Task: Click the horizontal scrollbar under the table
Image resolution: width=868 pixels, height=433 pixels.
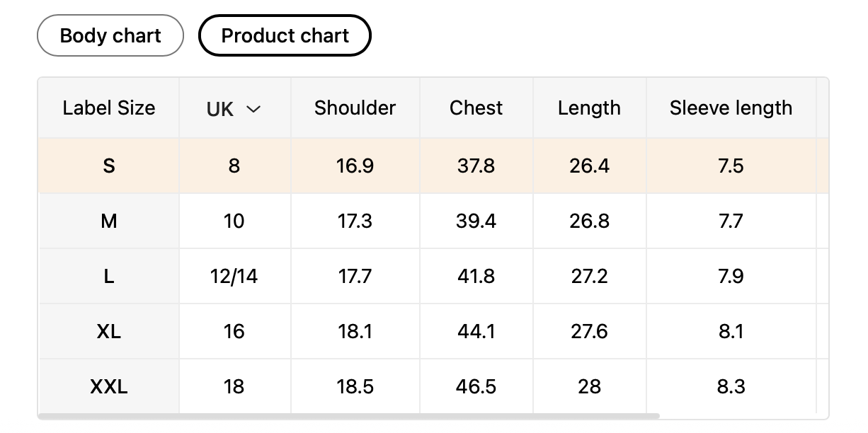Action: (348, 416)
